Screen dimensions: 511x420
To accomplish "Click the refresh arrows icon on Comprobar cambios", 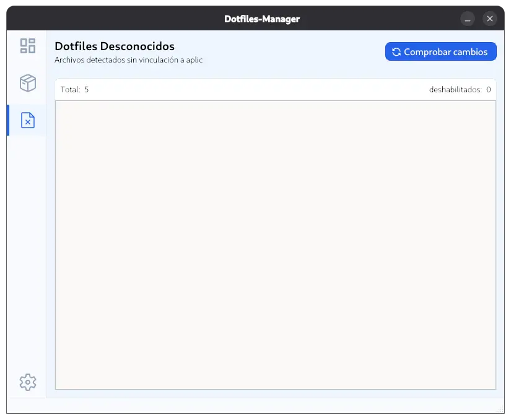I will click(396, 52).
